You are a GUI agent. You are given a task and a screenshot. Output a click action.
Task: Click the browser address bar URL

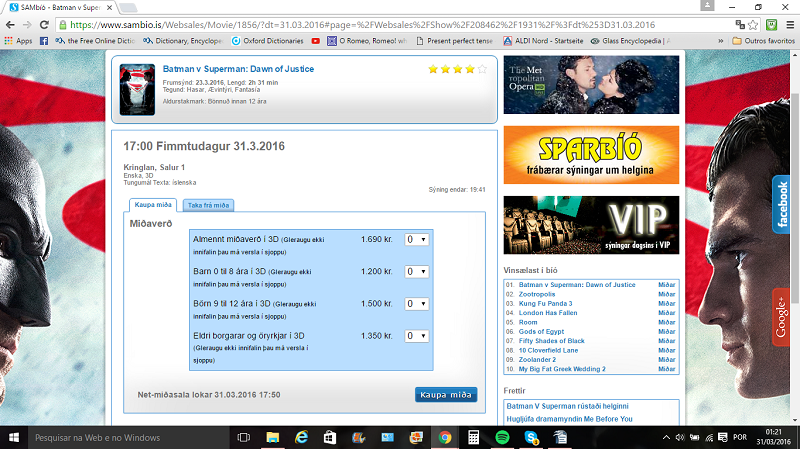click(362, 24)
